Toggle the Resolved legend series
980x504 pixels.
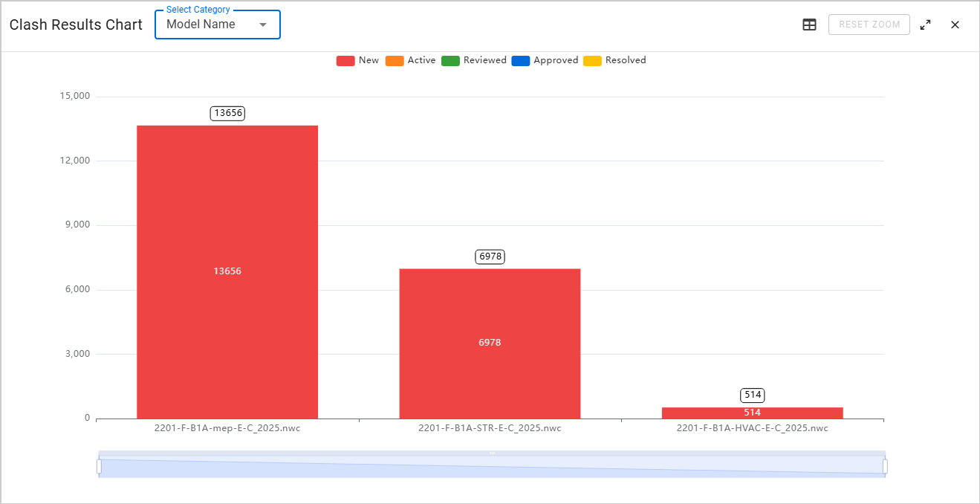(x=614, y=60)
